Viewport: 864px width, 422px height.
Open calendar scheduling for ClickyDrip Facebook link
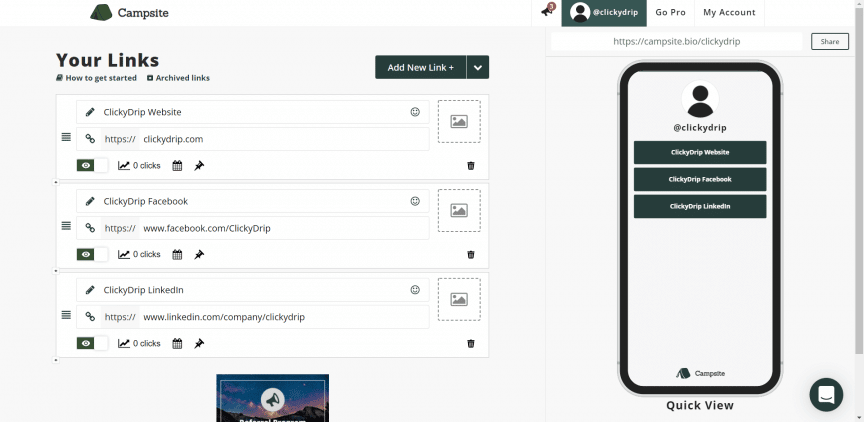(177, 255)
